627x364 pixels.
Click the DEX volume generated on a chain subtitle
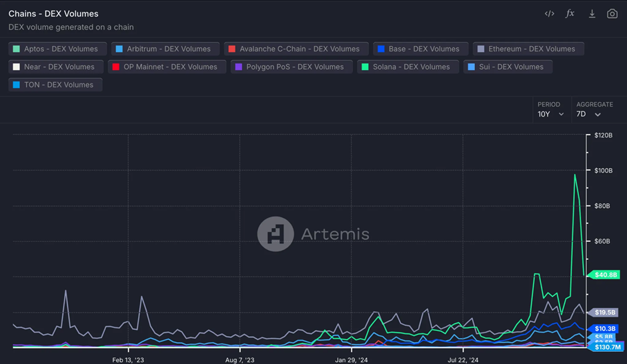click(71, 27)
